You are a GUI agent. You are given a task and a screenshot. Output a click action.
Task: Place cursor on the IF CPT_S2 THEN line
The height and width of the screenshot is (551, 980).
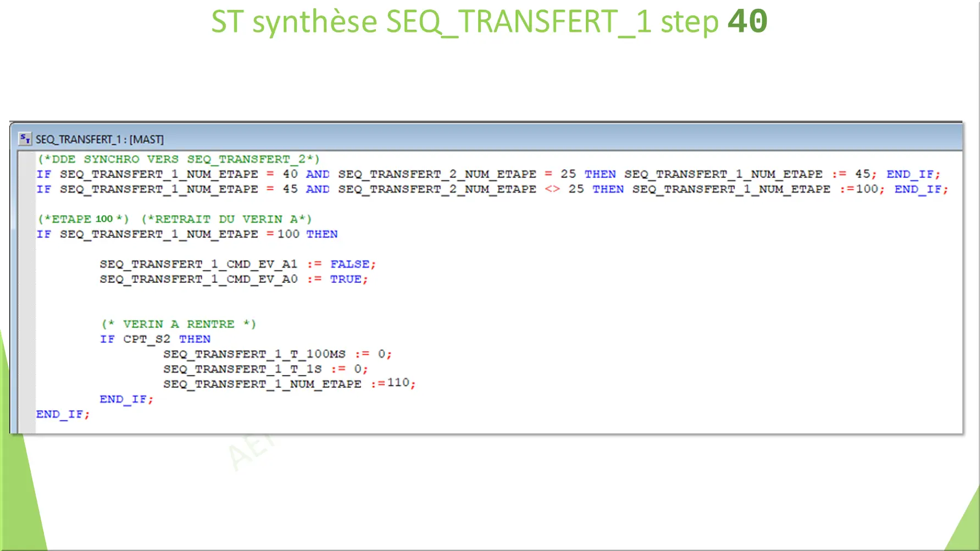pyautogui.click(x=156, y=339)
